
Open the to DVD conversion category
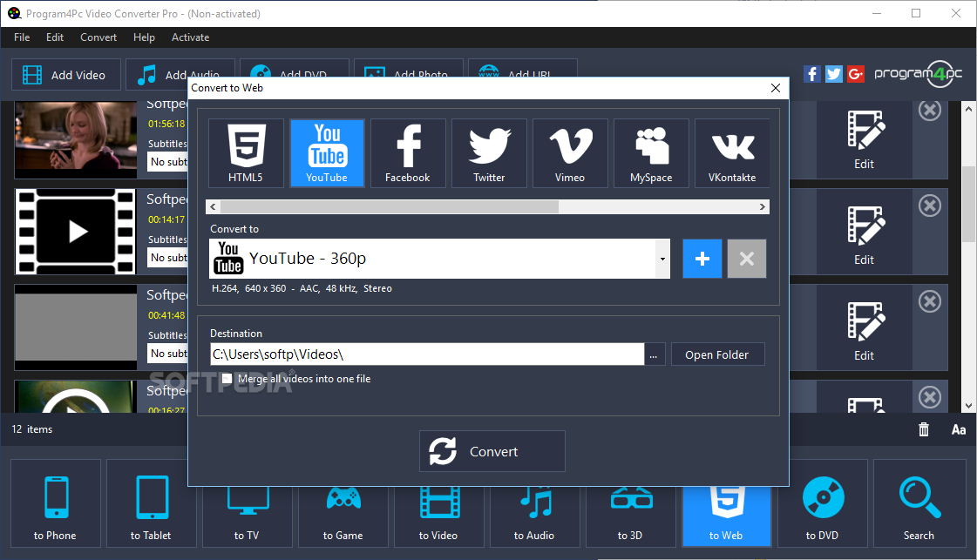tap(822, 503)
